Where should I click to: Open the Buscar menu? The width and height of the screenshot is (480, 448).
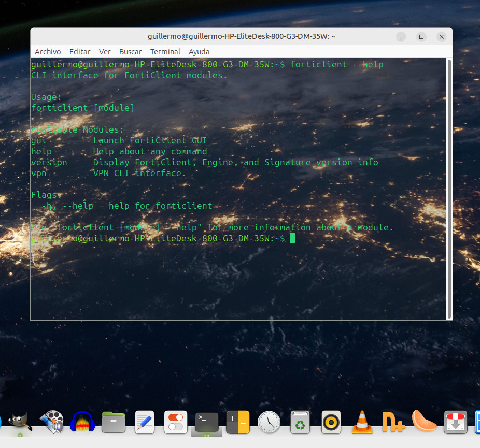pos(131,52)
